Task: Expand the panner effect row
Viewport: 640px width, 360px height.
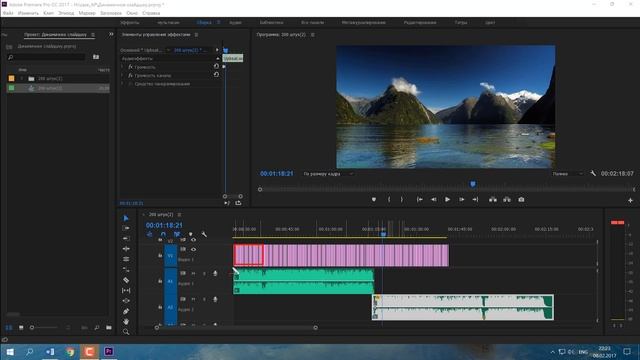Action: coord(122,84)
